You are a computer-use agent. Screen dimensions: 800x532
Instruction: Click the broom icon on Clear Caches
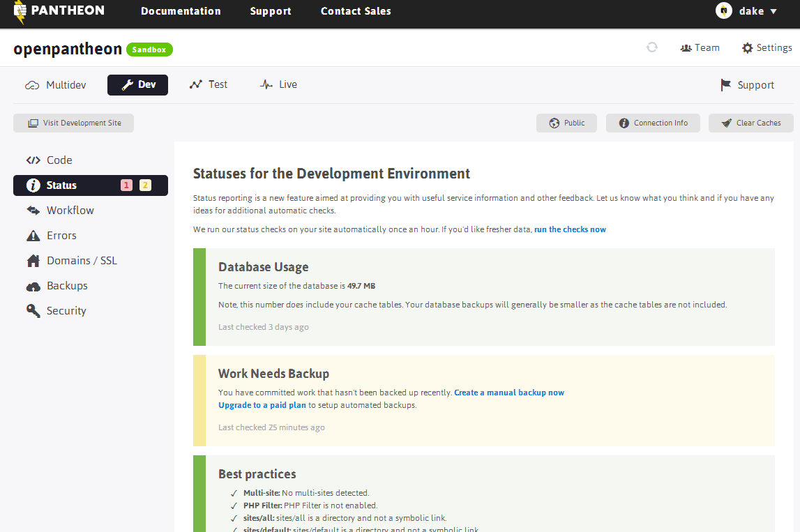click(x=727, y=123)
